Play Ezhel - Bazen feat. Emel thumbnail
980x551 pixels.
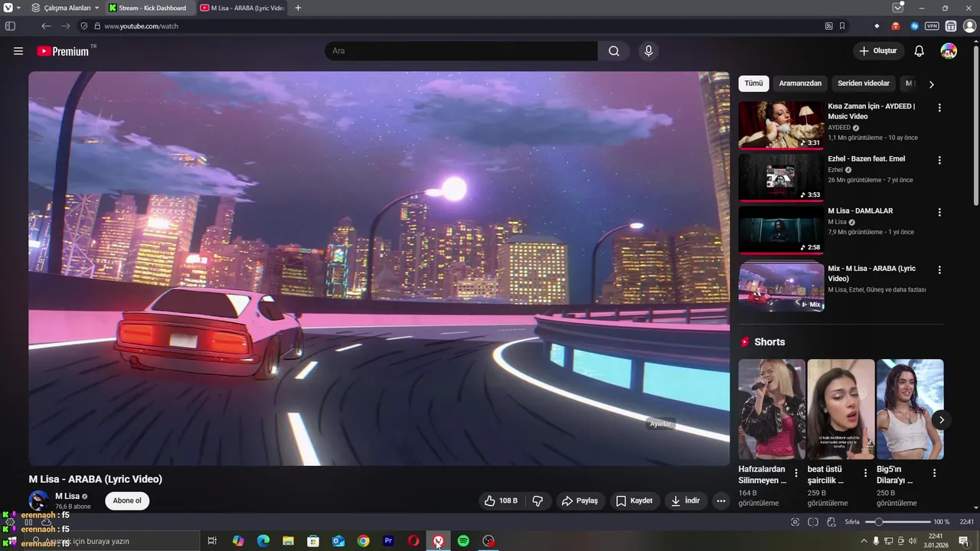pos(781,177)
